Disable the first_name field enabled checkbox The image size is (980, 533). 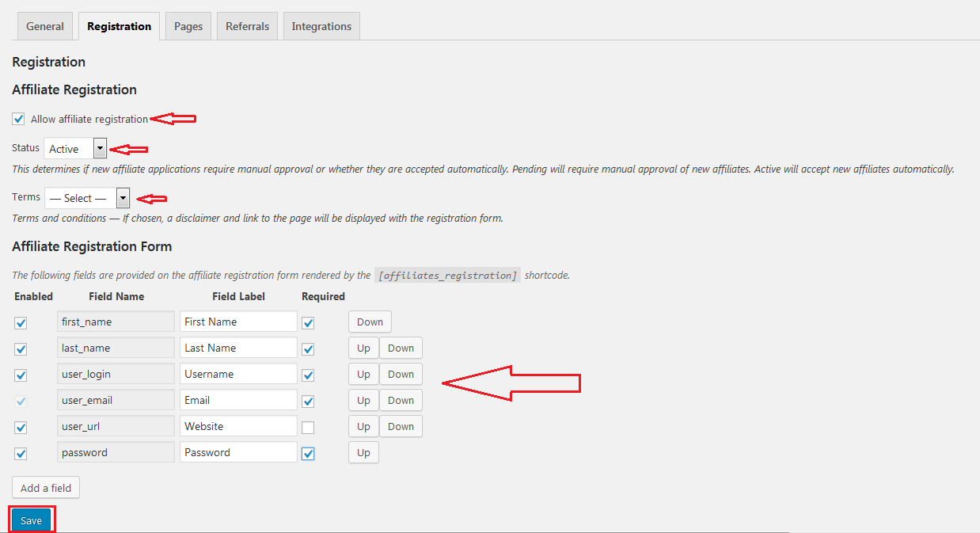click(21, 322)
